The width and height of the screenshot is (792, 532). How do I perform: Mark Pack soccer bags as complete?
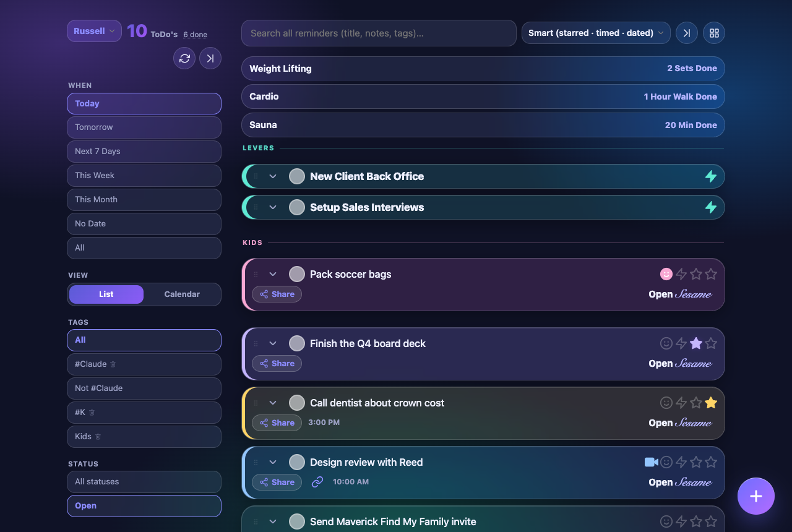pos(297,274)
